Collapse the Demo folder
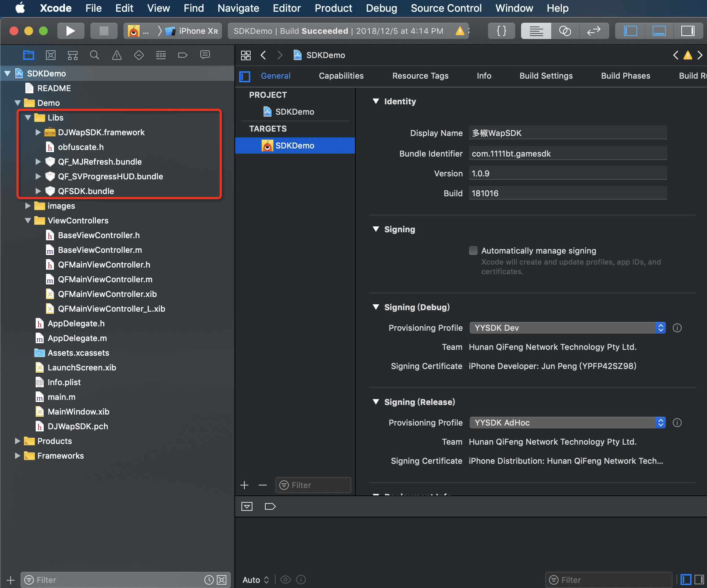Screen dimensions: 707x588 coord(18,103)
